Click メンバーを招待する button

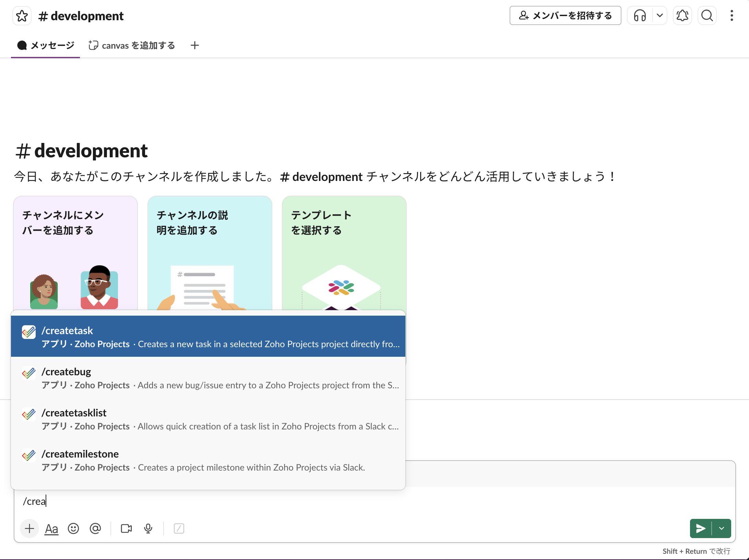coord(565,16)
